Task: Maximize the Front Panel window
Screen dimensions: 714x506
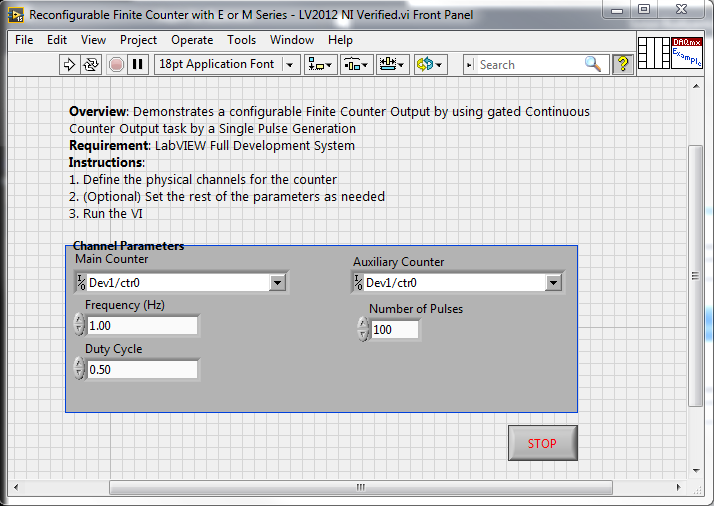Action: pos(643,10)
